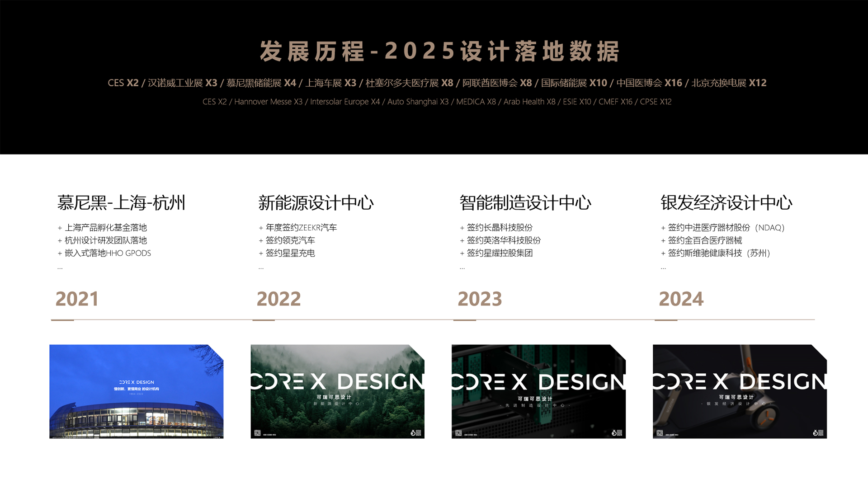This screenshot has width=868, height=488.
Task: Click the title 发展历程-2025设计落地数据
Action: point(439,51)
